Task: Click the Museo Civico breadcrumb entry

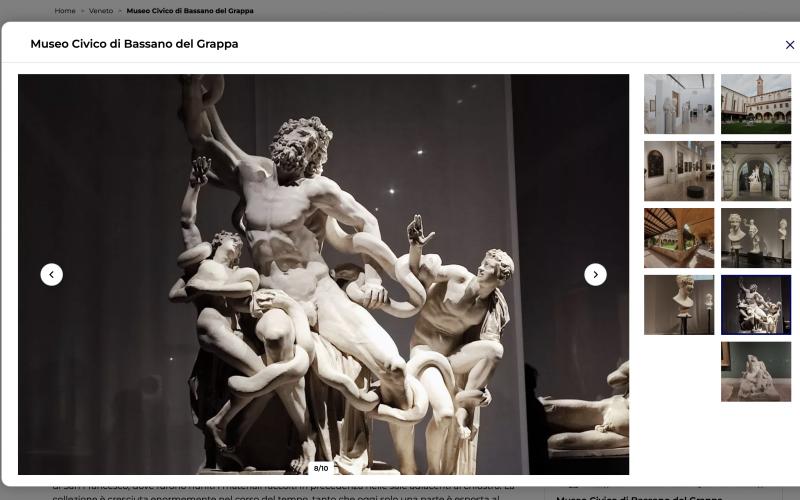Action: 189,11
